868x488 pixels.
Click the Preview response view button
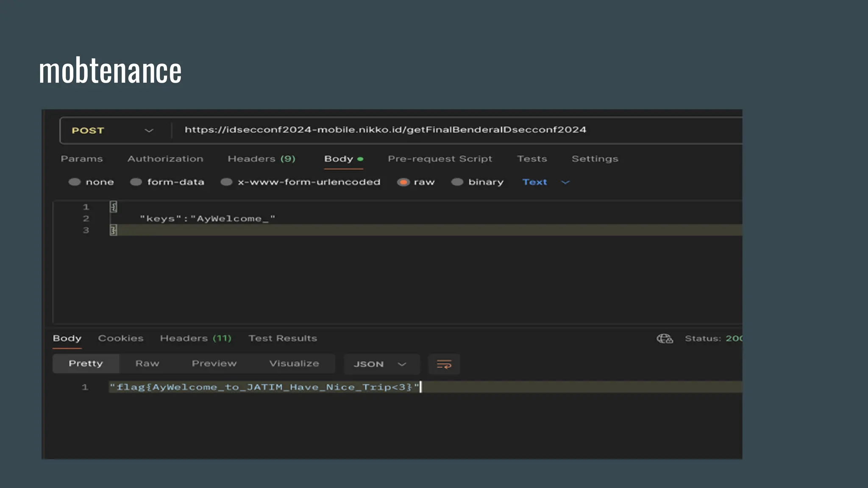click(214, 364)
